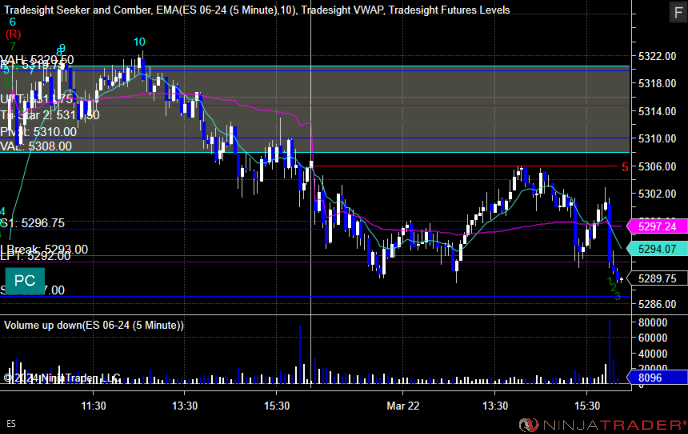The height and width of the screenshot is (434, 688).
Task: Click the VAH: 5320.50 level label
Action: pyautogui.click(x=37, y=59)
